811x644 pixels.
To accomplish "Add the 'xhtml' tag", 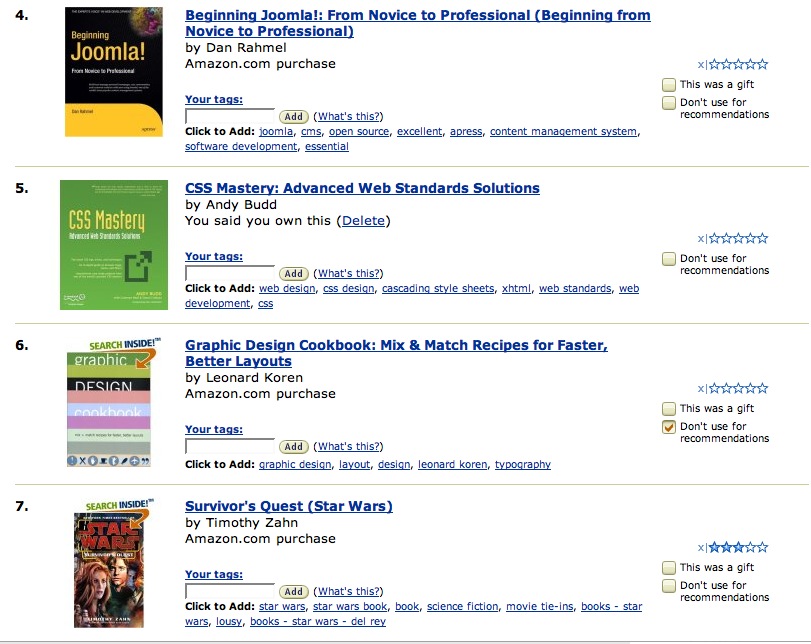I will pos(516,288).
